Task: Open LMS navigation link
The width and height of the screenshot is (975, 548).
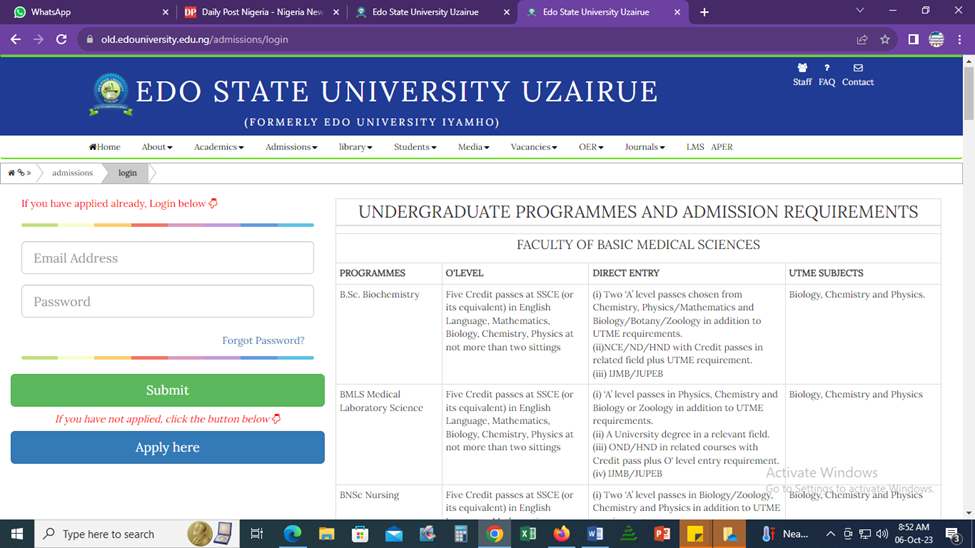Action: click(695, 147)
